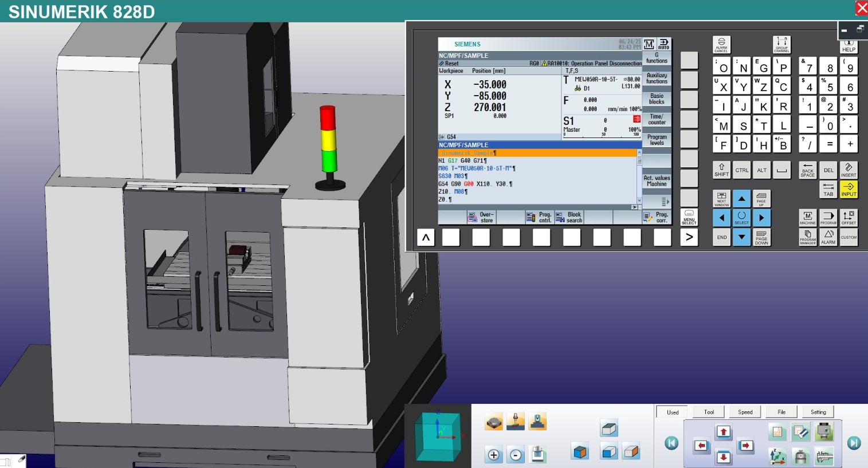Go back using the caret softkey
This screenshot has height=468, width=868.
click(x=426, y=237)
